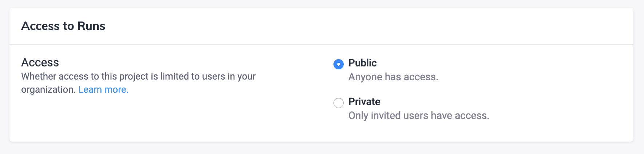Click the word "invited" in the Private description
This screenshot has height=154, width=644.
[x=388, y=116]
